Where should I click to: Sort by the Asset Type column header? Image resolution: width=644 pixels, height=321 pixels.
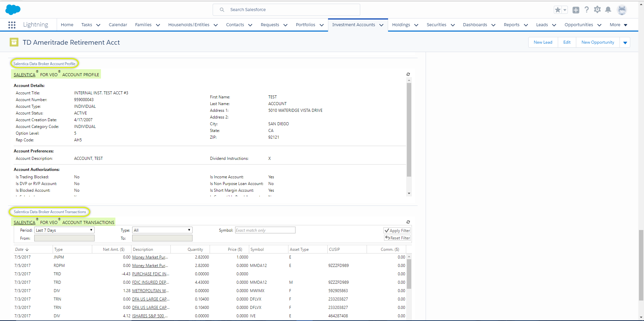[299, 249]
